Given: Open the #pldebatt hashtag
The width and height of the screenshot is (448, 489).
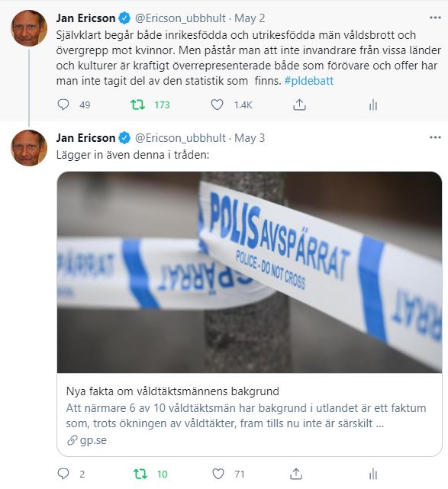Looking at the screenshot, I should (x=309, y=81).
